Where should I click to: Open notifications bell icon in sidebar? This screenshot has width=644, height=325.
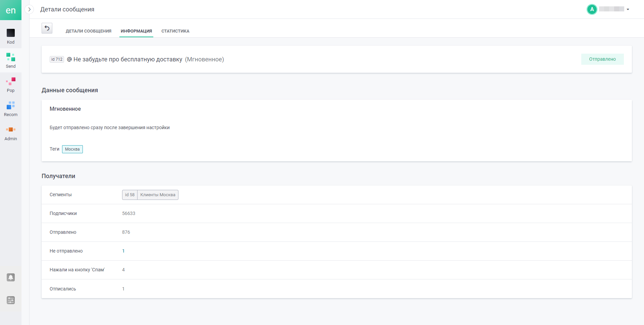[11, 277]
